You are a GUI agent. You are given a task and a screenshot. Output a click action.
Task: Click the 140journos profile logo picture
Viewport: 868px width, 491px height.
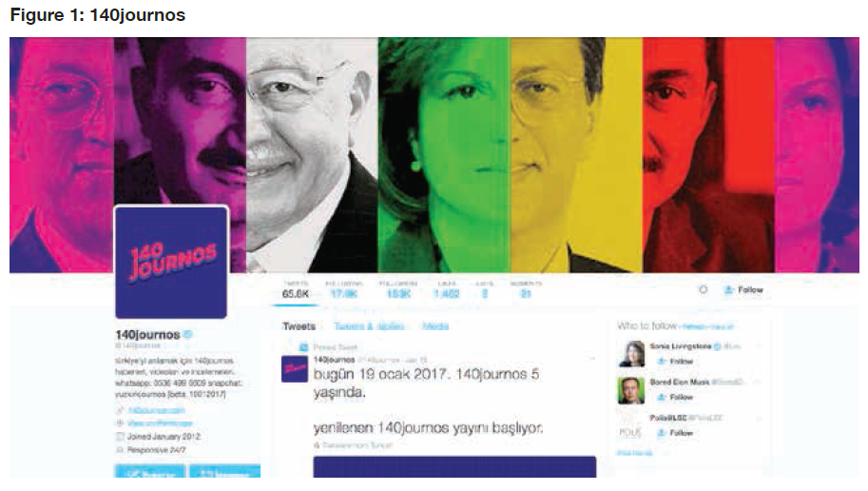(171, 262)
